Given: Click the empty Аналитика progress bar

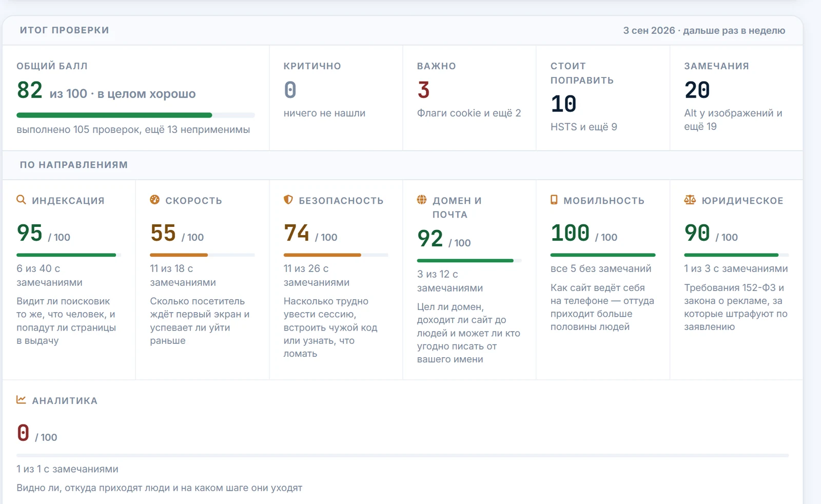Looking at the screenshot, I should point(403,455).
